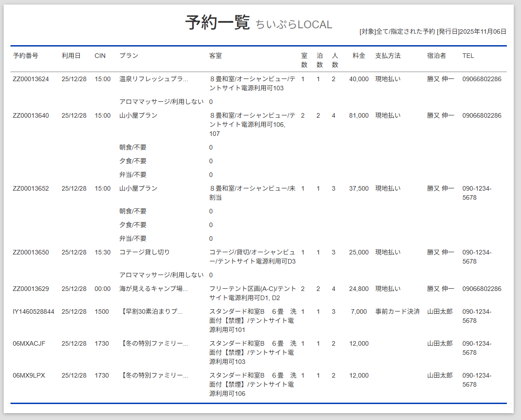Screen dimensions: 521x420
Task: Click the issue date text 2025年11月06日
Action: [483, 31]
